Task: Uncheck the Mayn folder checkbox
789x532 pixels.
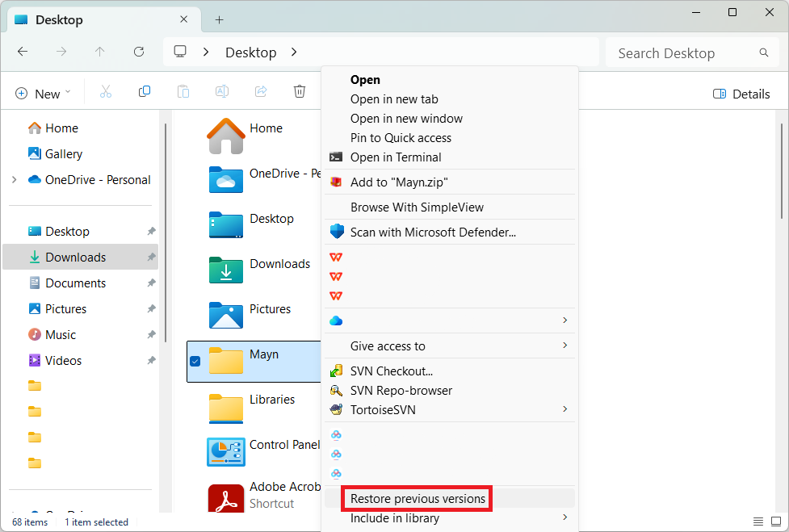Action: pos(195,361)
